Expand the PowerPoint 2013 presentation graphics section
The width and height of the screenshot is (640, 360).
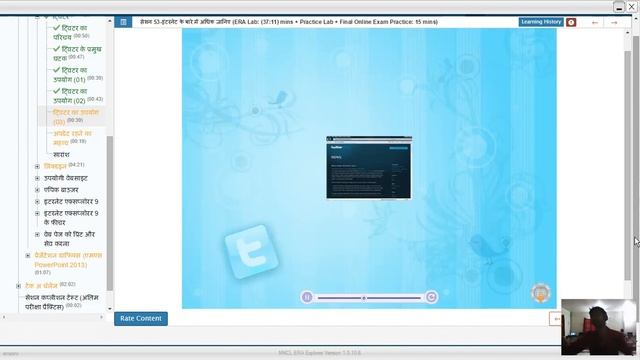click(28, 256)
